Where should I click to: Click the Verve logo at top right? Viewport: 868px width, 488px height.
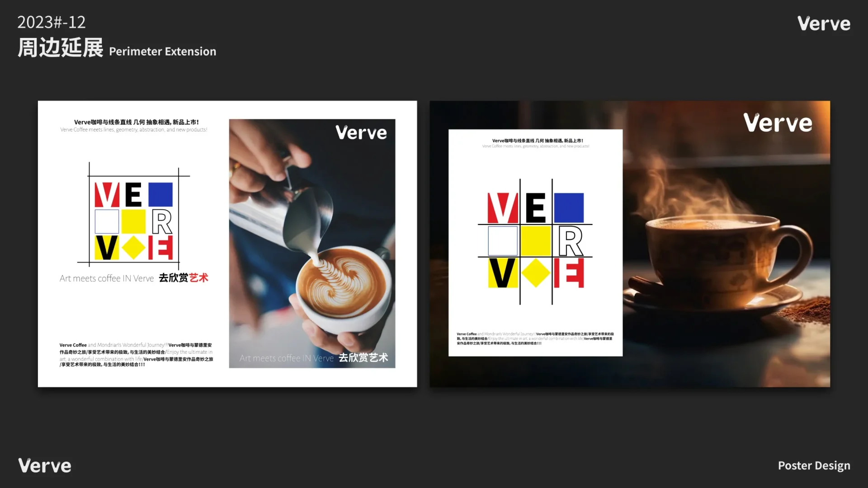[x=823, y=23]
